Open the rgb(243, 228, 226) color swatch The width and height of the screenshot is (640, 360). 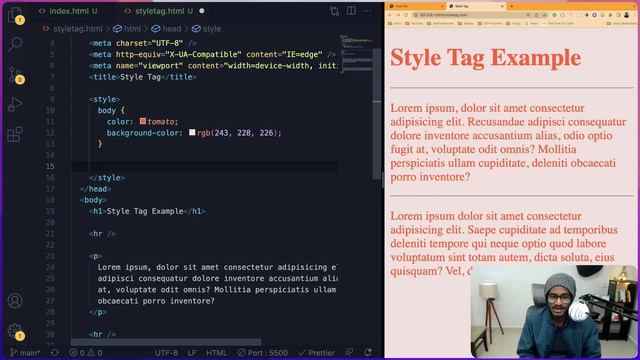[x=192, y=132]
